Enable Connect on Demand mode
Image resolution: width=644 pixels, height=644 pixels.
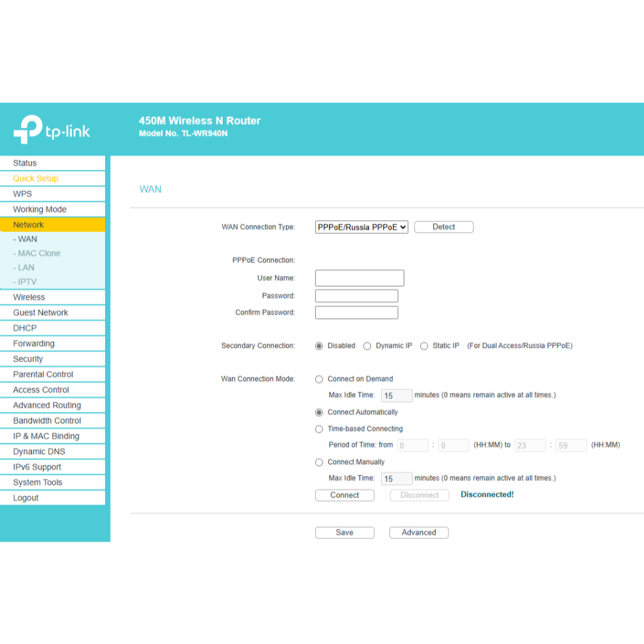point(319,379)
